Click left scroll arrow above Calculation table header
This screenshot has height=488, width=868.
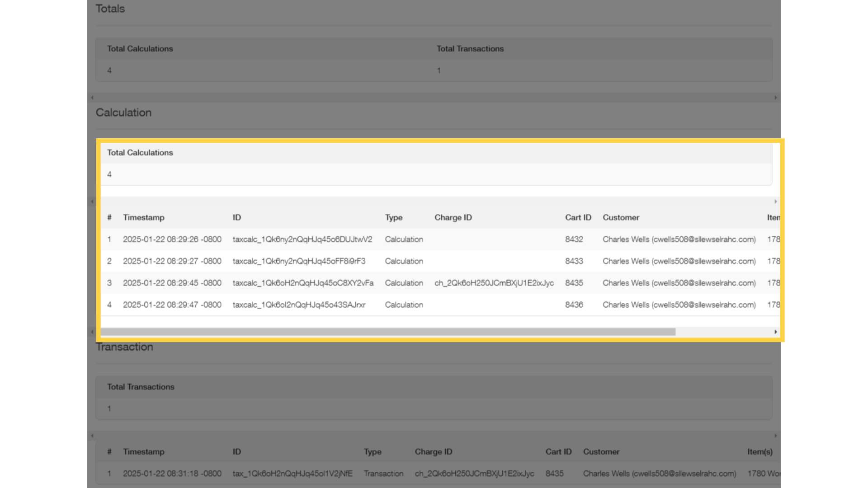[92, 202]
